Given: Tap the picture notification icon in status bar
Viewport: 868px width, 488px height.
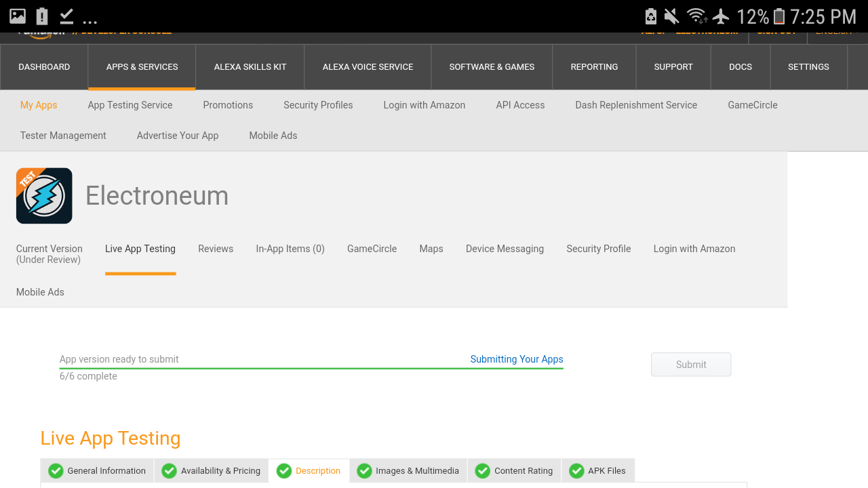Looking at the screenshot, I should click(17, 16).
